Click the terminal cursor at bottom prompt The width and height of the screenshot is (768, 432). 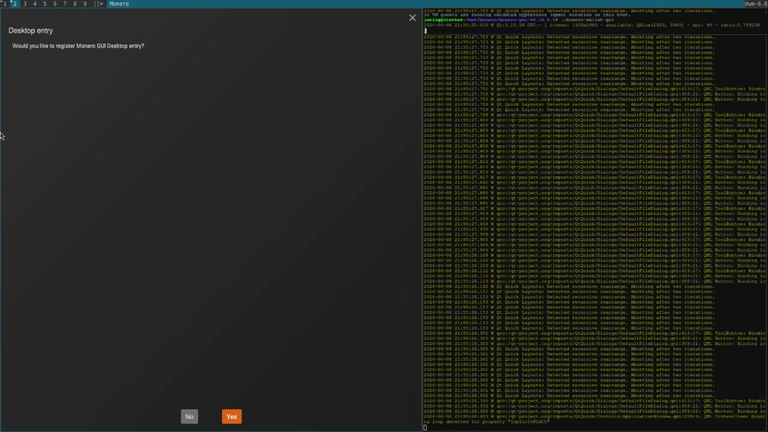[x=425, y=428]
